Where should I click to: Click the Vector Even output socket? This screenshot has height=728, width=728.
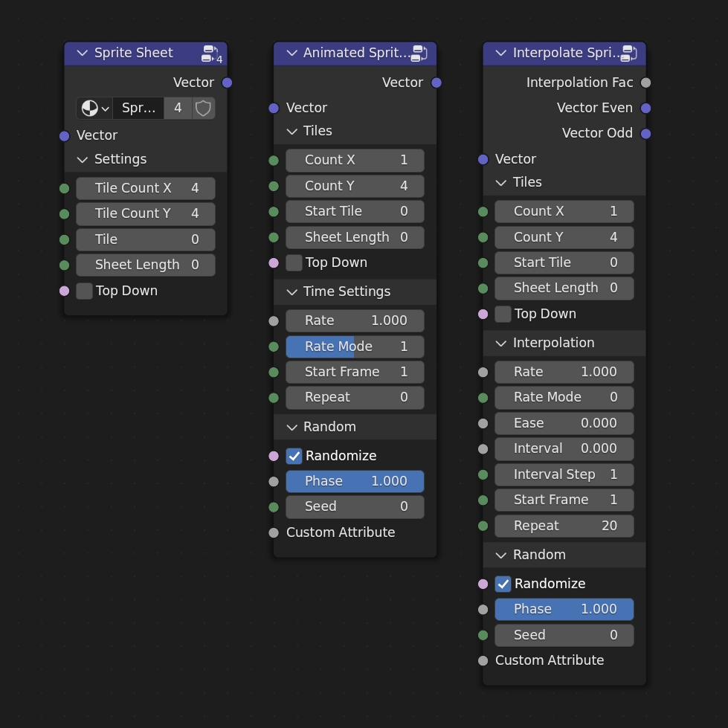645,108
